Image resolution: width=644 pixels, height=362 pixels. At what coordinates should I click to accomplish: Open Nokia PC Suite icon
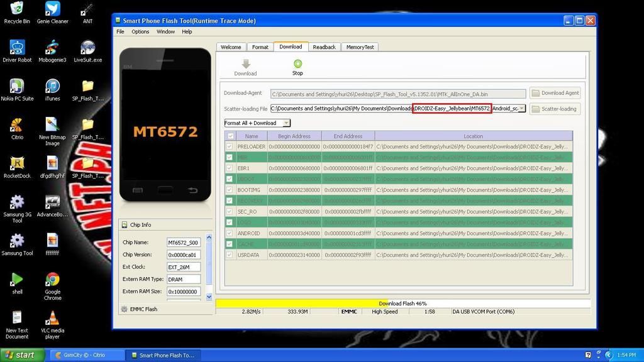pos(17,86)
